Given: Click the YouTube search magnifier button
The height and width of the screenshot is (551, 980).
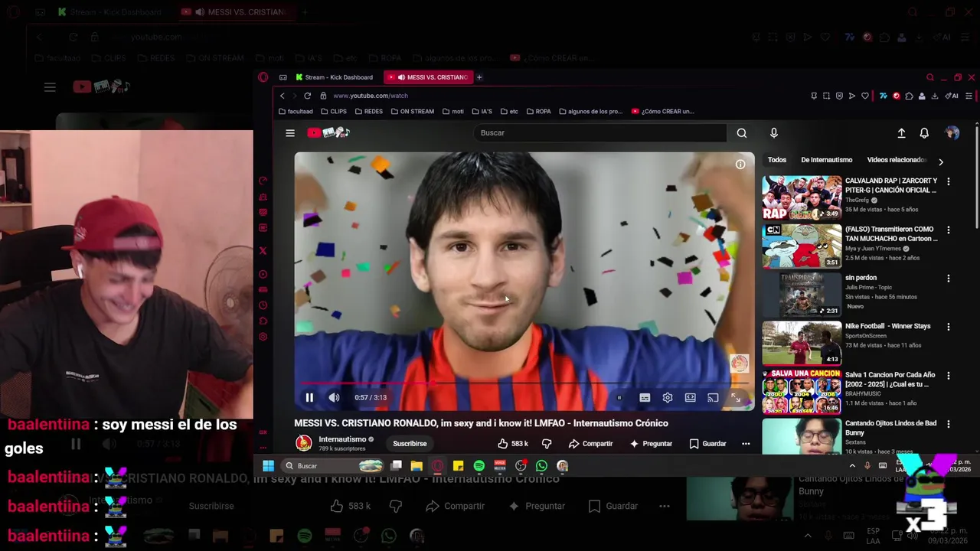Looking at the screenshot, I should point(742,133).
